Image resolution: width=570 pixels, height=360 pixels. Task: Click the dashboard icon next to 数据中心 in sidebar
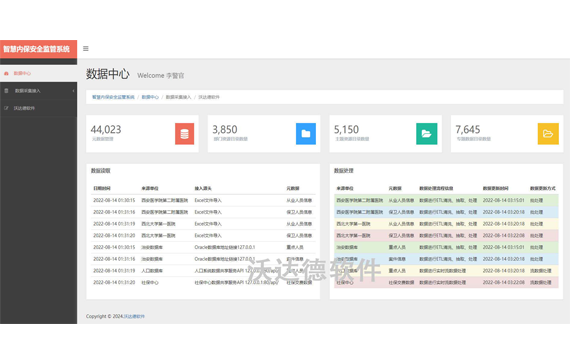click(6, 73)
